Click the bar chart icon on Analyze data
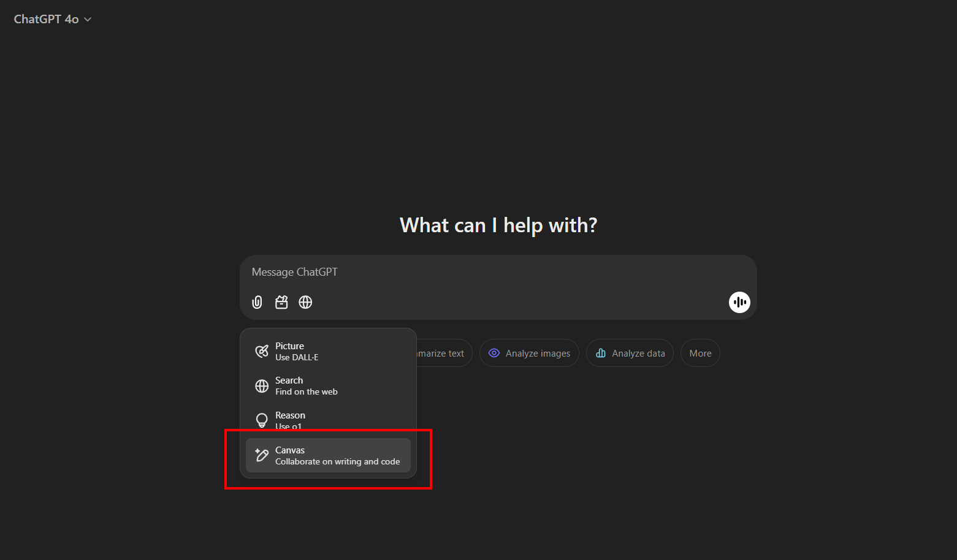Viewport: 957px width, 560px height. [x=601, y=353]
